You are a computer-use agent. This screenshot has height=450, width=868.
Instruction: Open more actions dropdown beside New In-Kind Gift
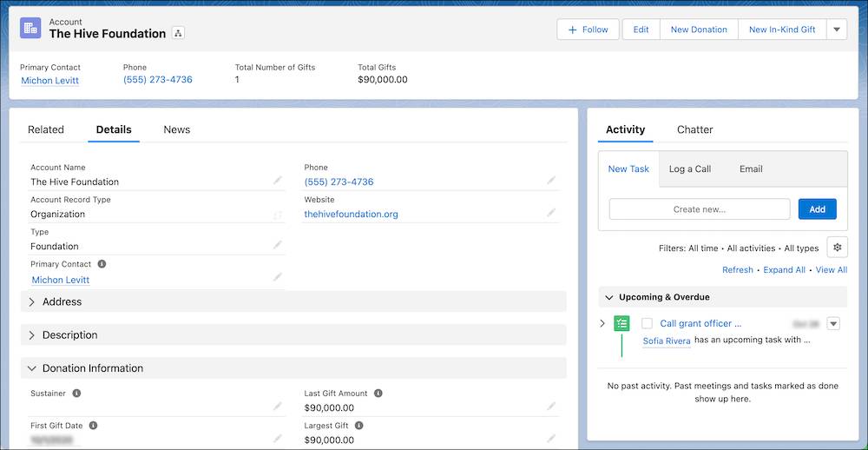pyautogui.click(x=837, y=30)
